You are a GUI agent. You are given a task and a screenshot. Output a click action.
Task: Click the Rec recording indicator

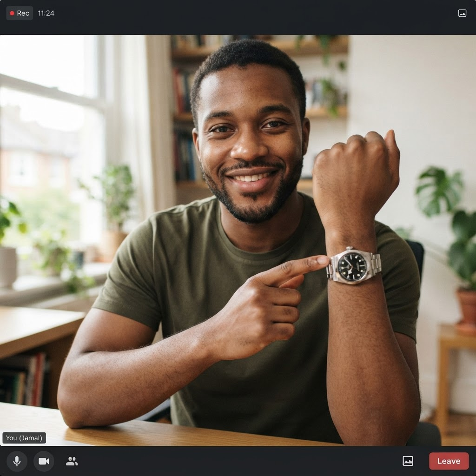pos(20,13)
